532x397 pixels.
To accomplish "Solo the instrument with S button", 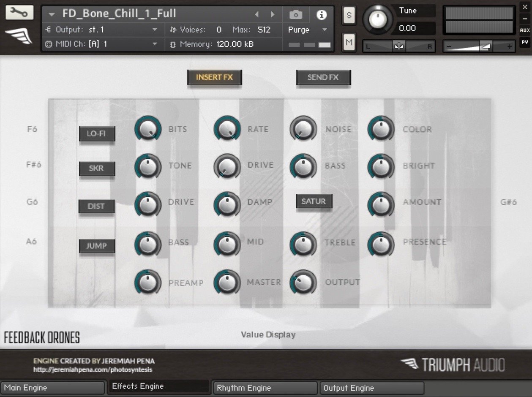I will point(349,16).
